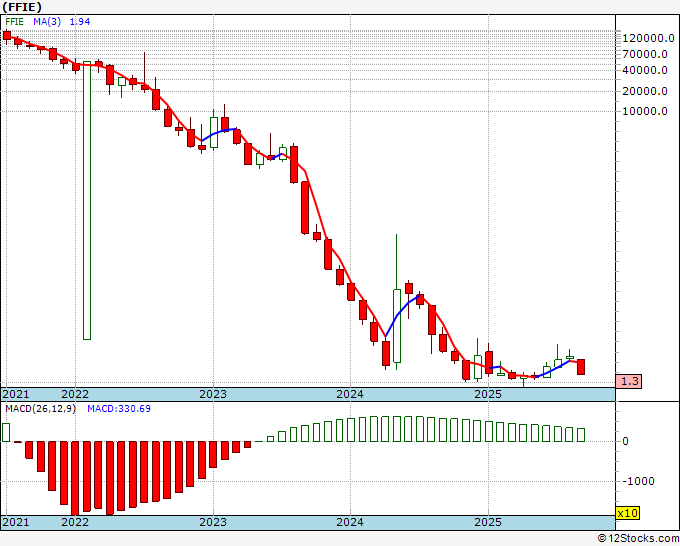Screen dimensions: 680x546
Task: Click the MA(3) indicator label
Action: pos(47,22)
